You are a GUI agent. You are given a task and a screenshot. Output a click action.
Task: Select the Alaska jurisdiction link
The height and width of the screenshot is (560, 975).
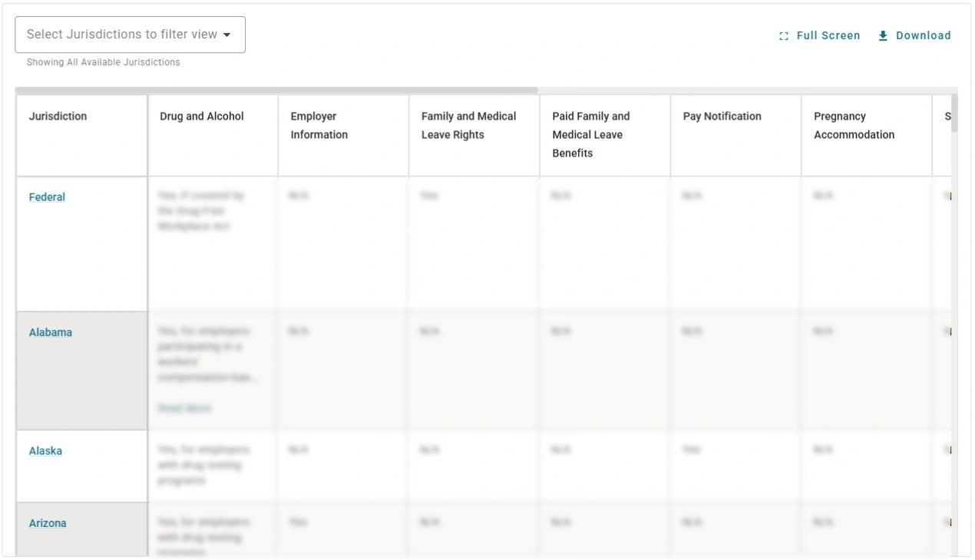click(x=45, y=450)
